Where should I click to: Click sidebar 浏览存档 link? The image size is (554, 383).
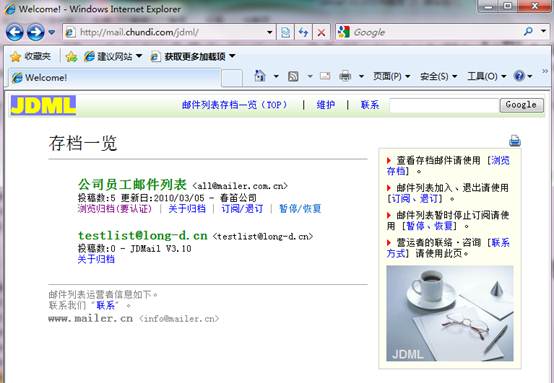[x=500, y=160]
